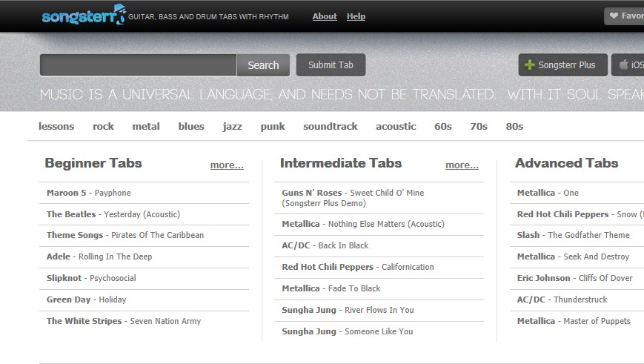Viewport: 644px width, 364px height.
Task: Select the lessons tag
Action: click(x=56, y=126)
